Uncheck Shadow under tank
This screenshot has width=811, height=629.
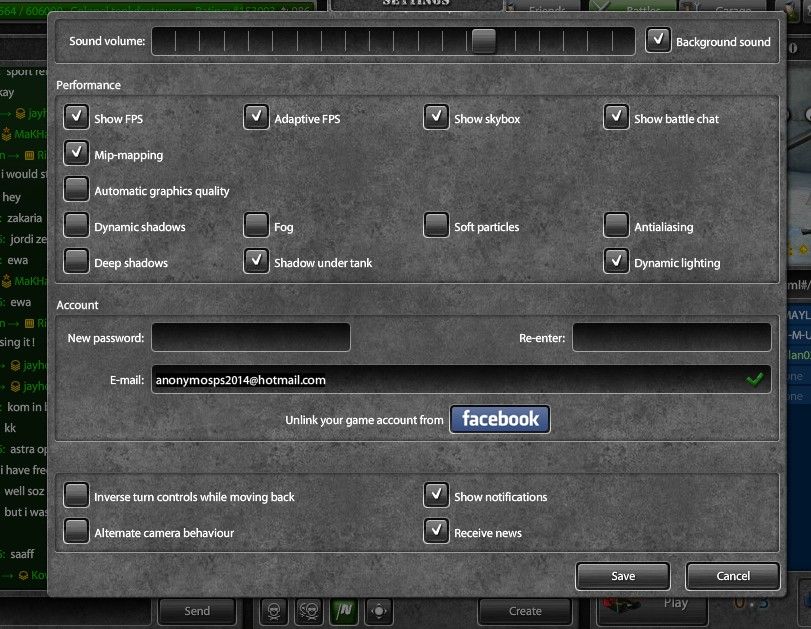tap(257, 262)
